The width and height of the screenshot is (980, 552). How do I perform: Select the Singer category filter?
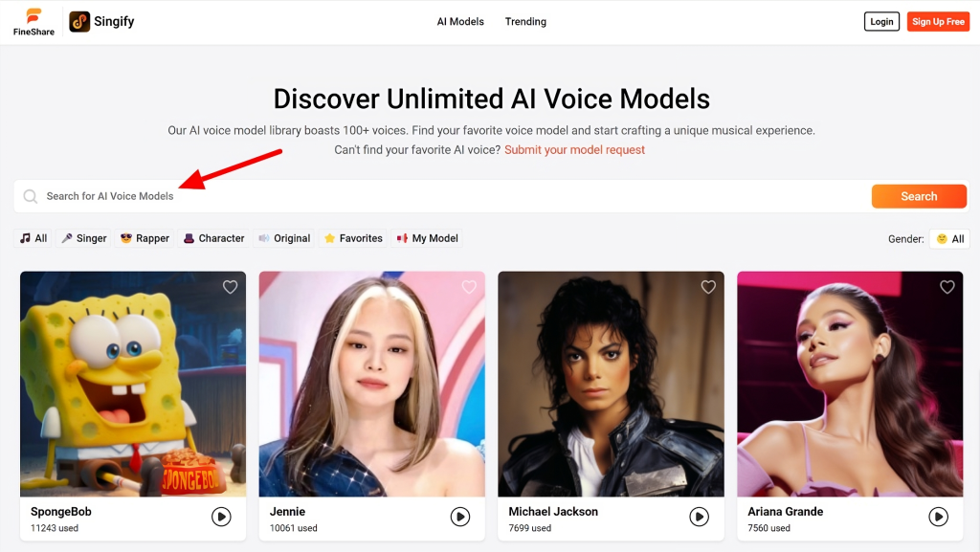(x=84, y=238)
